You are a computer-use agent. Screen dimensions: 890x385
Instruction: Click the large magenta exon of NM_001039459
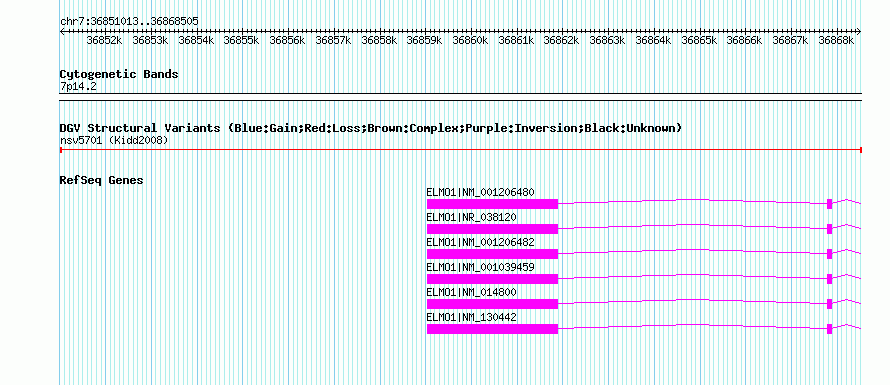[492, 279]
